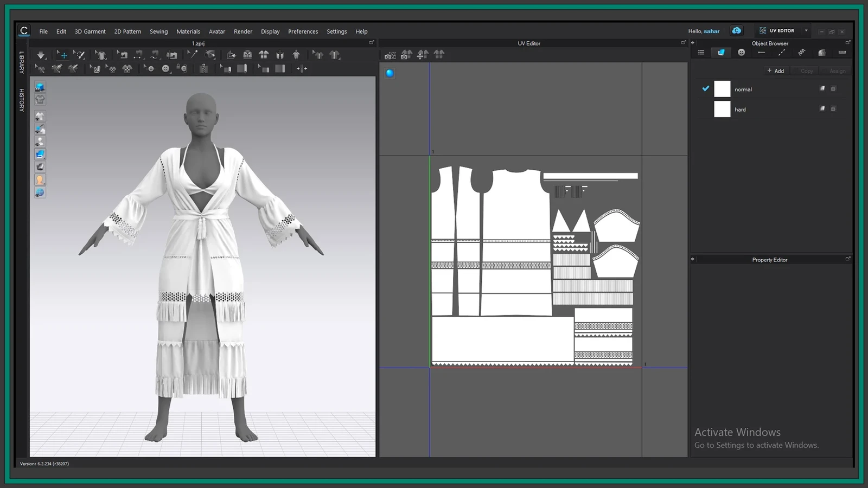Click the hard fabric white swatch

point(722,109)
